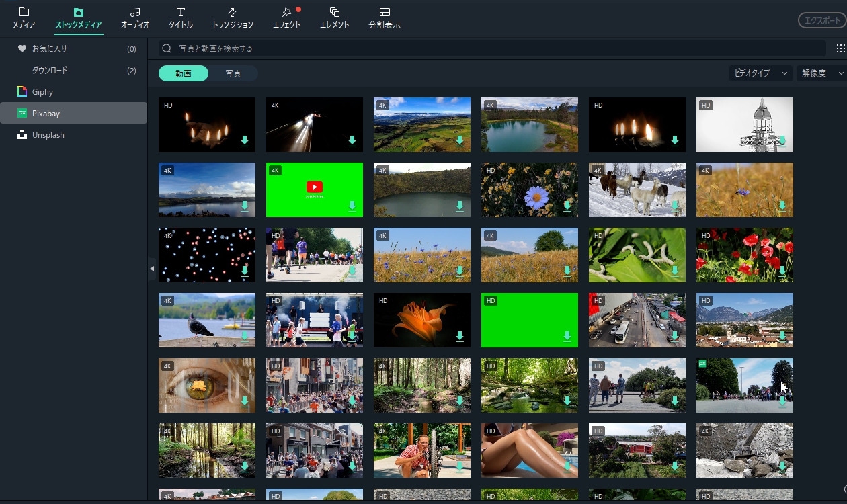Click the search photos and videos field

tap(491, 48)
